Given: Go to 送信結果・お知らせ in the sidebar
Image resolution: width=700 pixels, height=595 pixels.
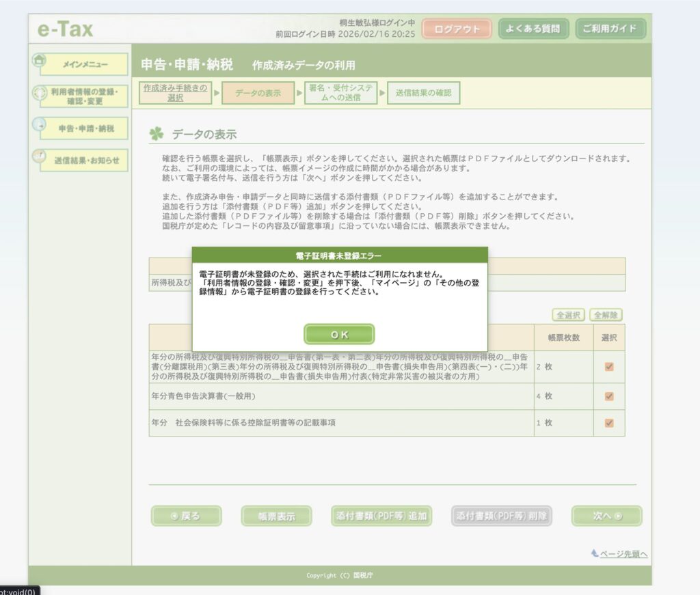Looking at the screenshot, I should 86,161.
